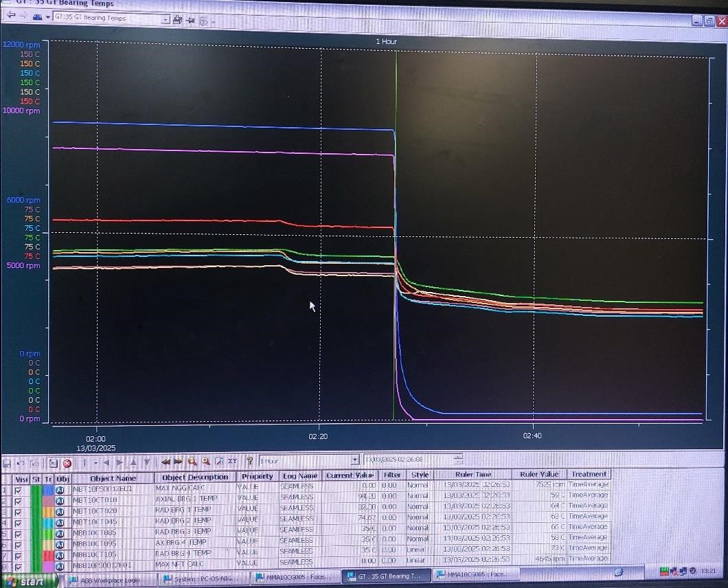The width and height of the screenshot is (728, 588).
Task: Uncheck visibility for MAX NGG CALC trace
Action: pyautogui.click(x=18, y=490)
